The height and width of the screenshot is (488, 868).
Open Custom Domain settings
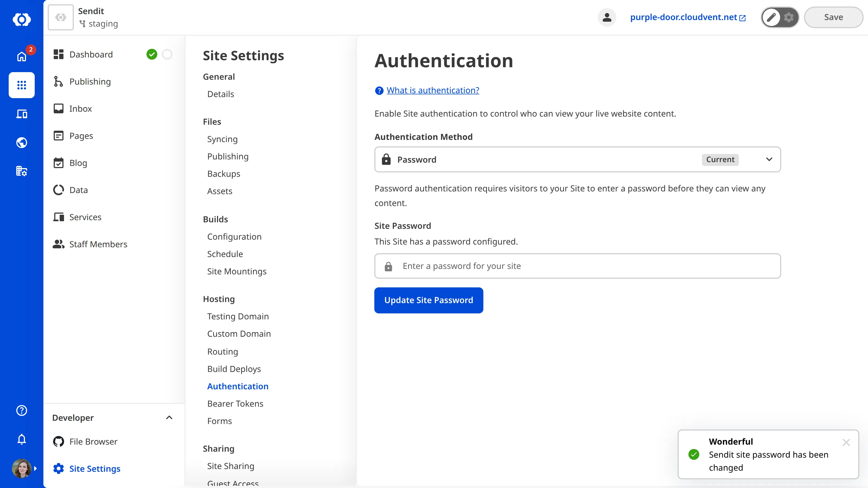(239, 334)
